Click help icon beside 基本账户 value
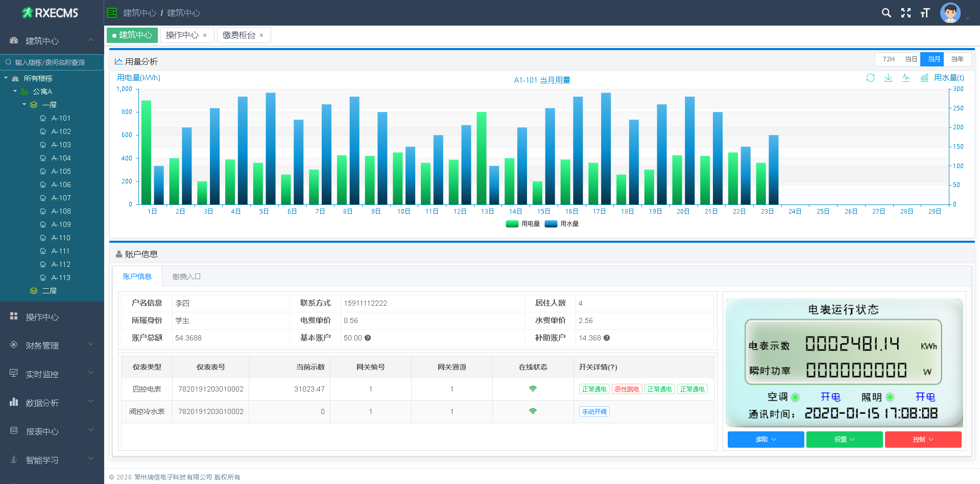This screenshot has height=484, width=980. [x=368, y=338]
